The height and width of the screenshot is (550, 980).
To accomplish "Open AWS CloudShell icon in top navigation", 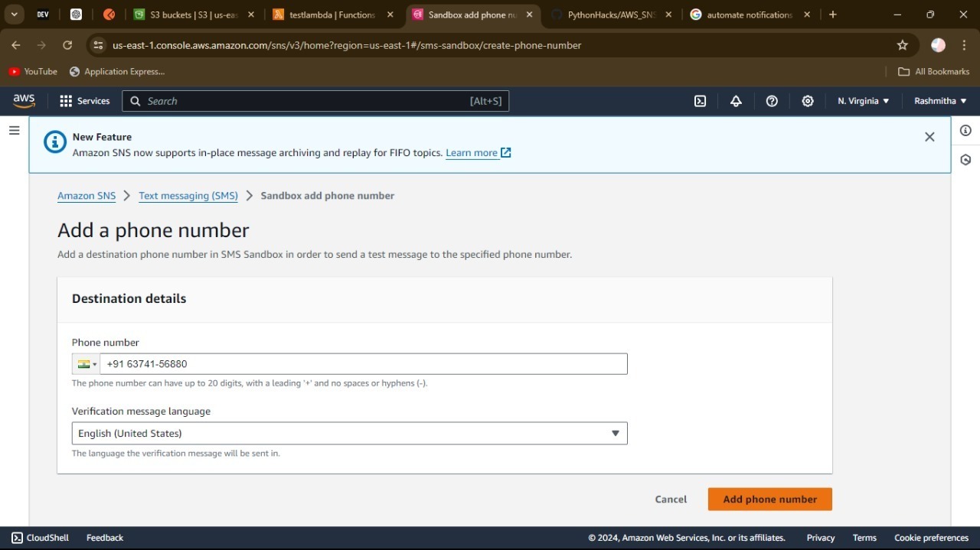I will [700, 101].
